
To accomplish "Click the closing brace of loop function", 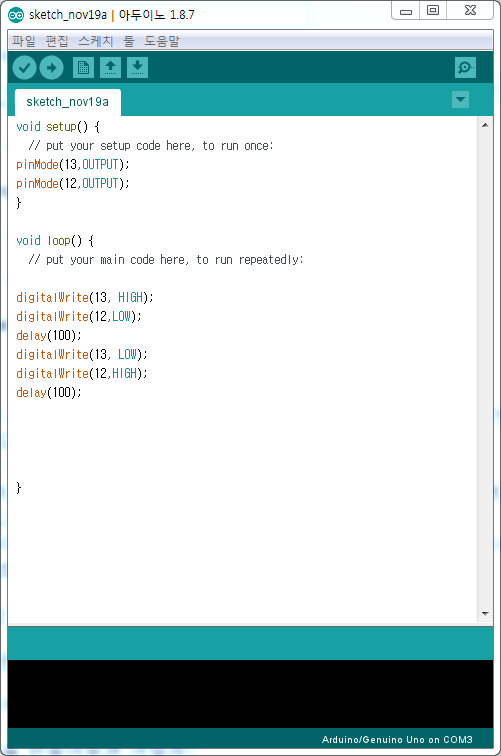I will [x=19, y=488].
